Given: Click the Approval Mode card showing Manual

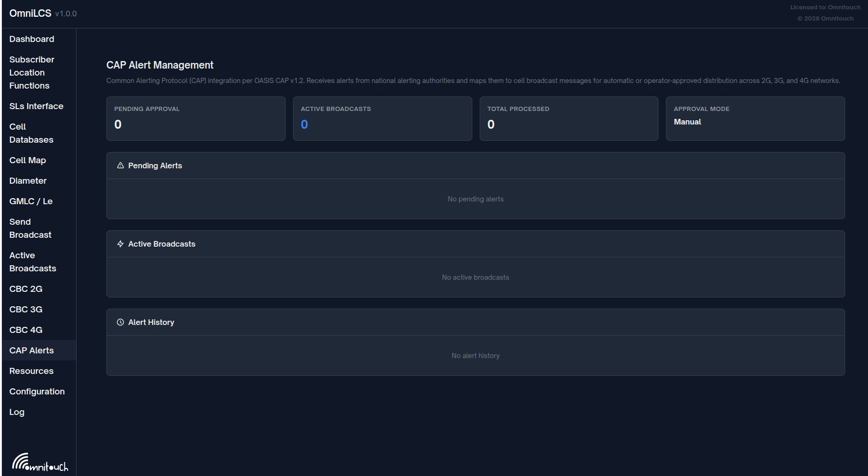Looking at the screenshot, I should 755,118.
